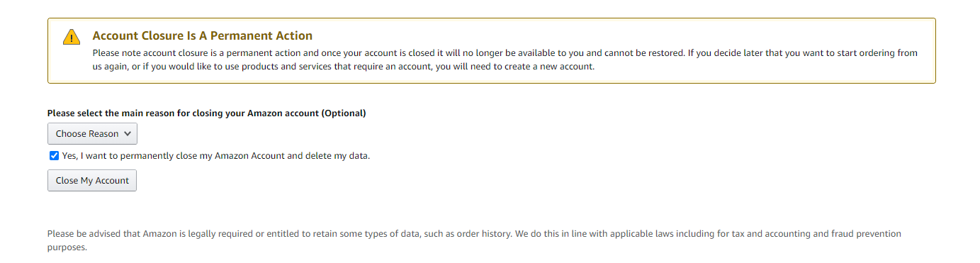Click the 'Please select the main reason' label
The height and width of the screenshot is (263, 980).
click(207, 113)
